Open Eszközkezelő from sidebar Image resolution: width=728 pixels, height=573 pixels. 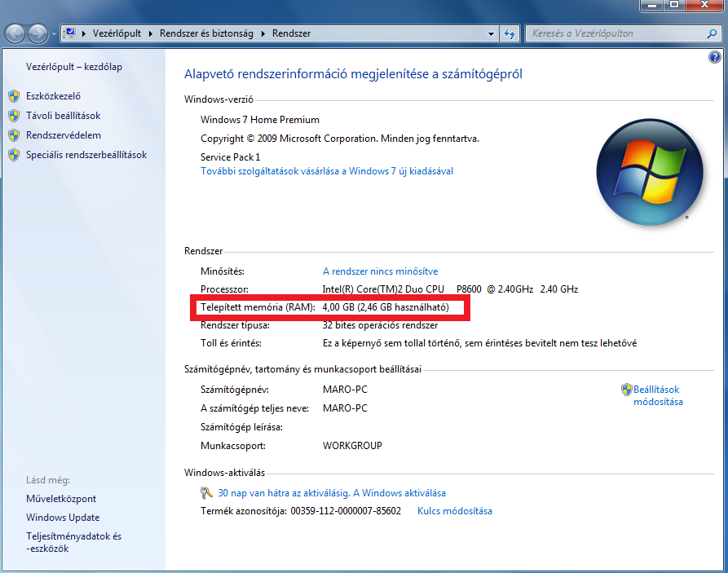click(x=53, y=96)
